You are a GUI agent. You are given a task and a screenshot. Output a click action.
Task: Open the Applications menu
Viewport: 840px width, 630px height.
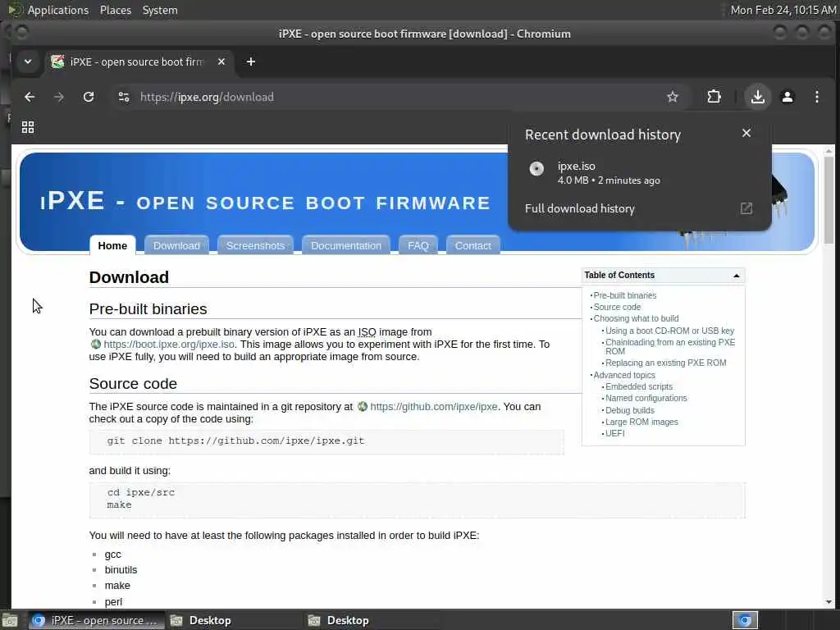tap(58, 10)
